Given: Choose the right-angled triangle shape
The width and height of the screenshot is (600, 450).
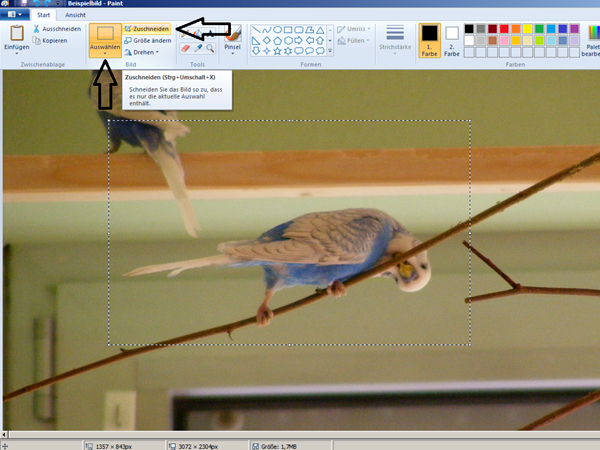Looking at the screenshot, I should coord(256,40).
